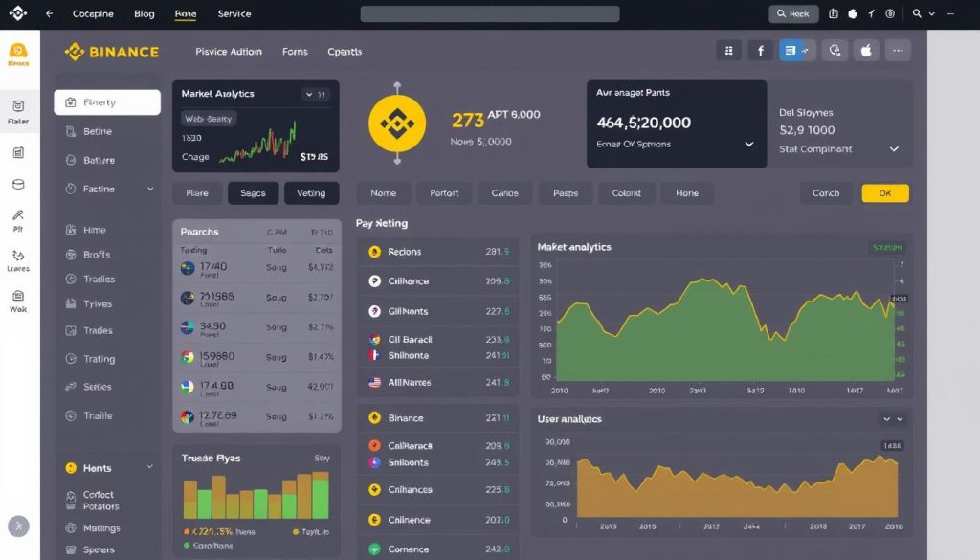Switch to the Seges tab
The height and width of the screenshot is (560, 980).
click(x=253, y=193)
